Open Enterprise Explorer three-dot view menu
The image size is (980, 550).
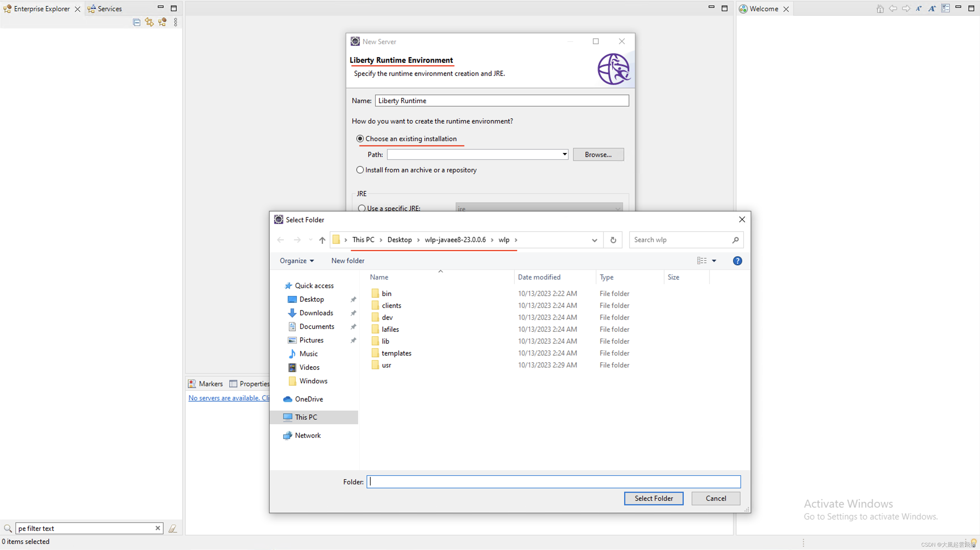pos(175,22)
